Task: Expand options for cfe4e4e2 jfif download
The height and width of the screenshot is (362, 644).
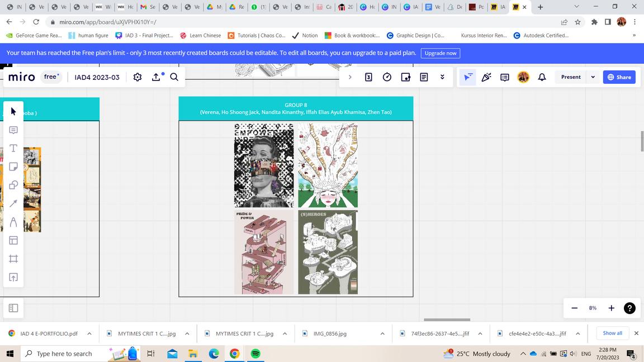Action: tap(578, 334)
